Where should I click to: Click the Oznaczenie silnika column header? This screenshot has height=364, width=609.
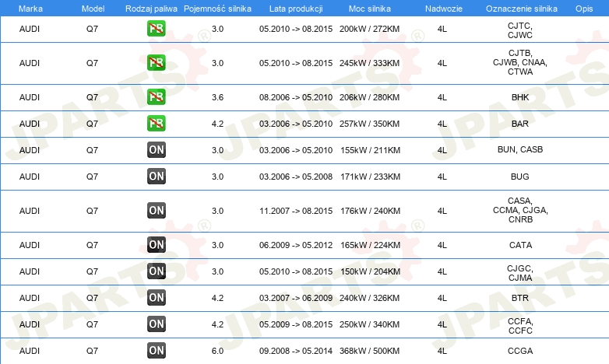coord(521,9)
